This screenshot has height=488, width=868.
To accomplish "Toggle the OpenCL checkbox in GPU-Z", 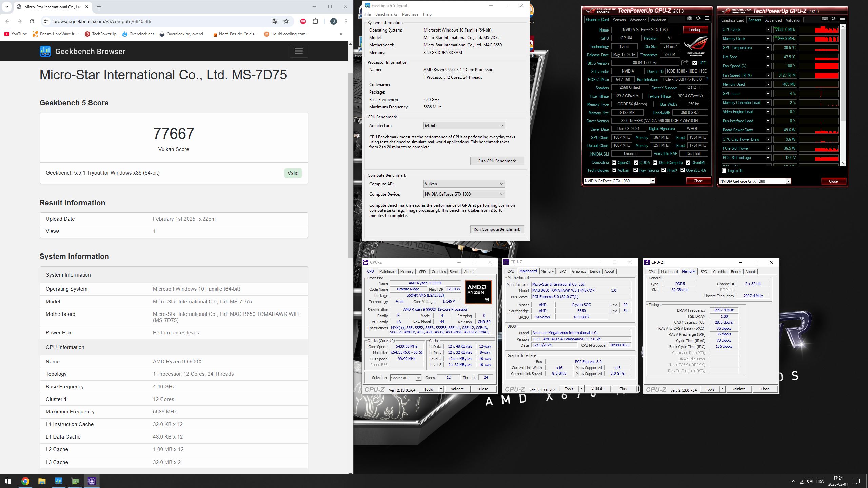I will click(614, 163).
